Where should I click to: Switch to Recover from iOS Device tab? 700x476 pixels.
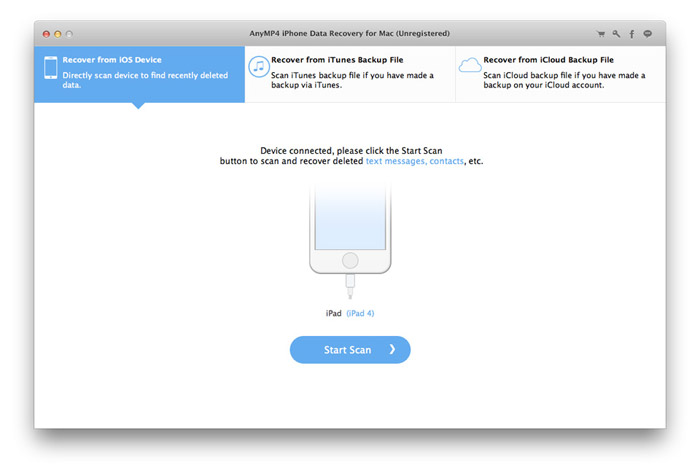click(x=139, y=73)
